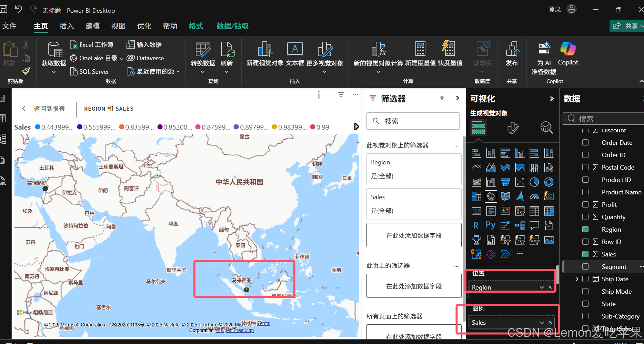The image size is (644, 344).
Task: Select the Q&A speech bubble visual
Action: click(x=534, y=225)
